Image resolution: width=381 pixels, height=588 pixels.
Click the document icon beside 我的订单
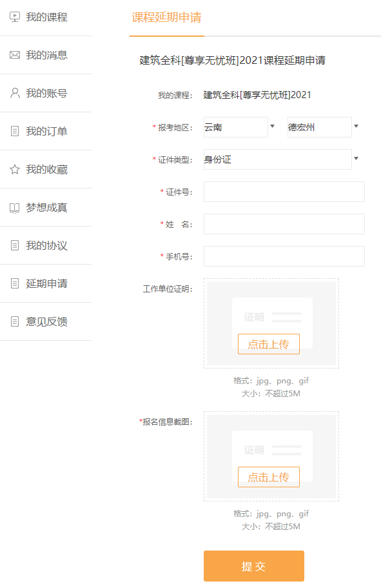[x=15, y=131]
